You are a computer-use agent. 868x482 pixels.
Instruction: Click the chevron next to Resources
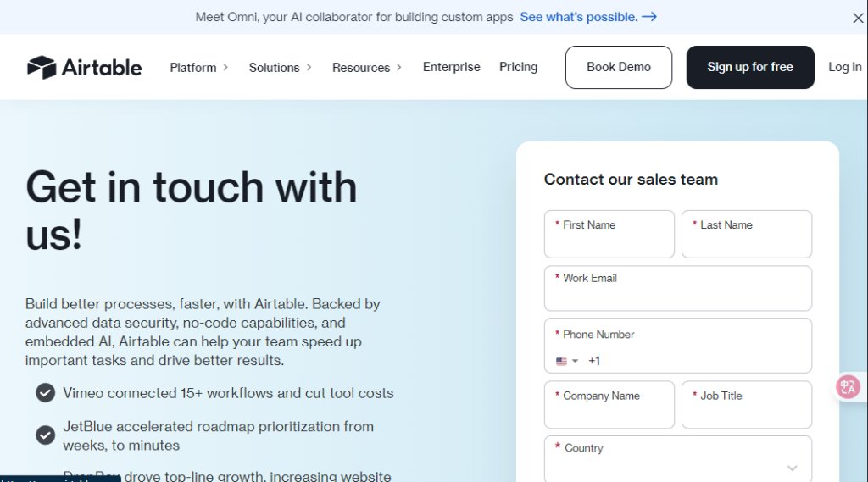[398, 68]
